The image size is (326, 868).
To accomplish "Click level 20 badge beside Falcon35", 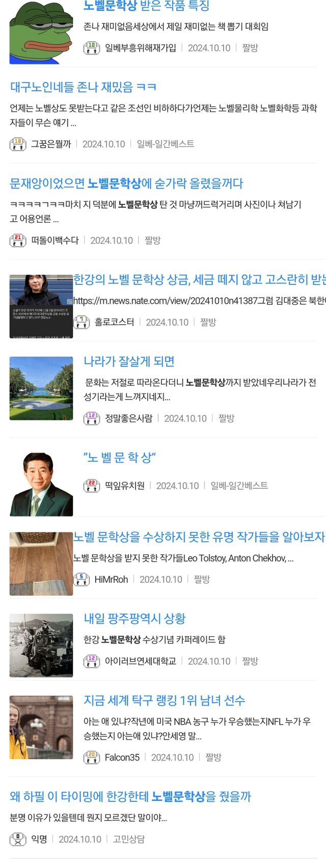I will point(92,757).
